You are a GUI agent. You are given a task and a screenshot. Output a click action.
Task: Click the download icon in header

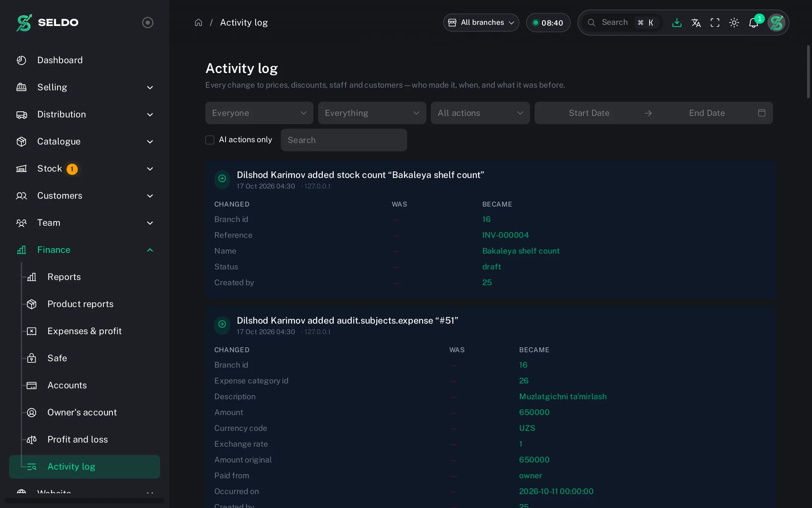coord(677,23)
